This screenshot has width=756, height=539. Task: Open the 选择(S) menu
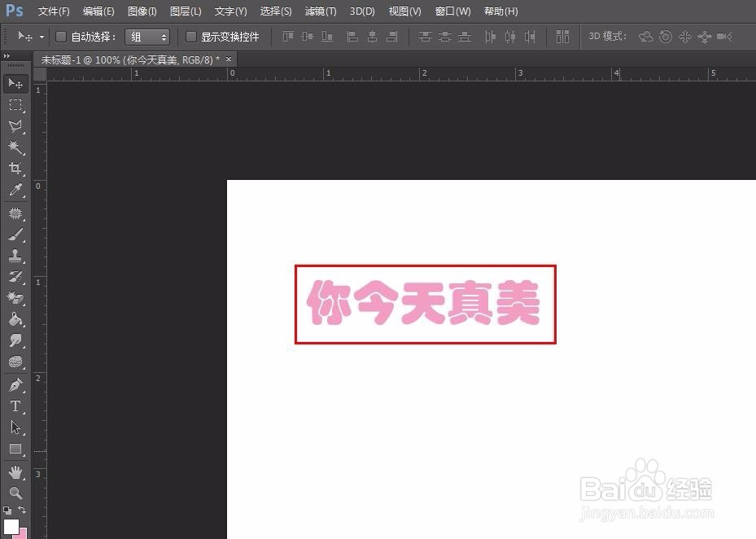click(276, 11)
